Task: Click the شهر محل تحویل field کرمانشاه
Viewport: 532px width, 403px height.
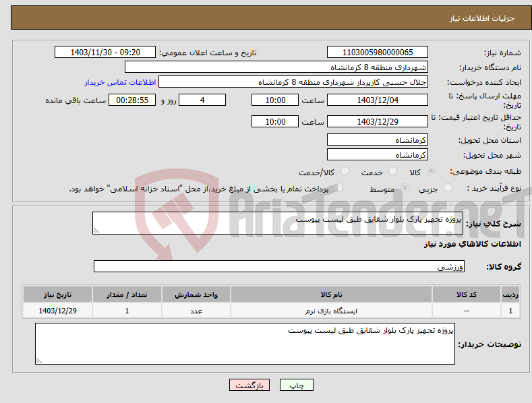Action: coord(378,155)
